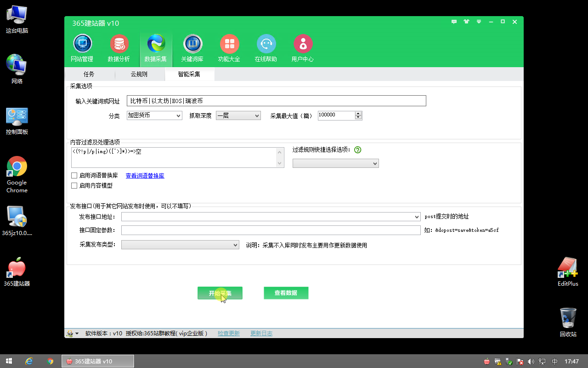Open 网络 desktop icon
This screenshot has width=588, height=368.
(x=17, y=69)
